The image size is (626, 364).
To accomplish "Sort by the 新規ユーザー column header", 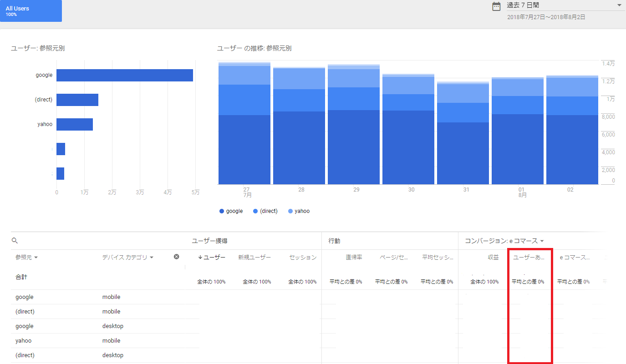I will tap(254, 258).
